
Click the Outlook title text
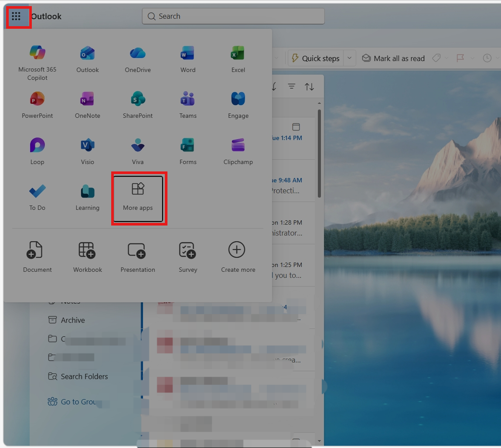[46, 16]
